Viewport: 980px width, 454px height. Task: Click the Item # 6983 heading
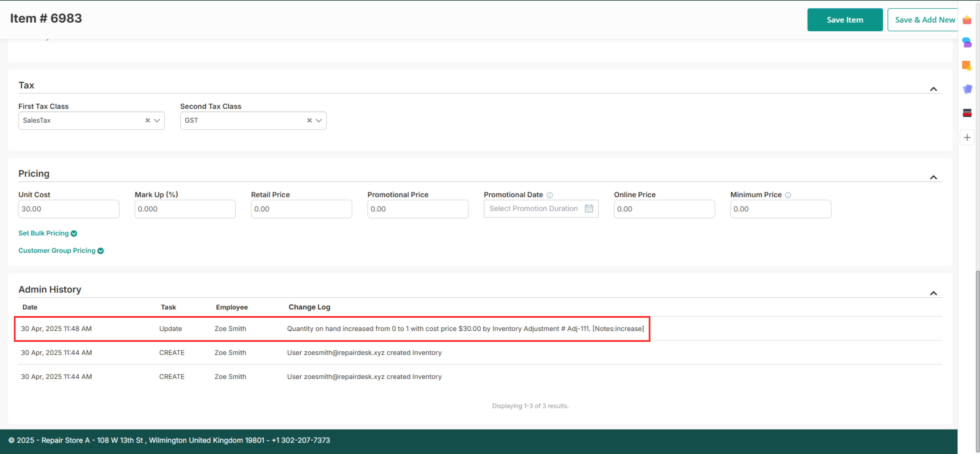46,18
